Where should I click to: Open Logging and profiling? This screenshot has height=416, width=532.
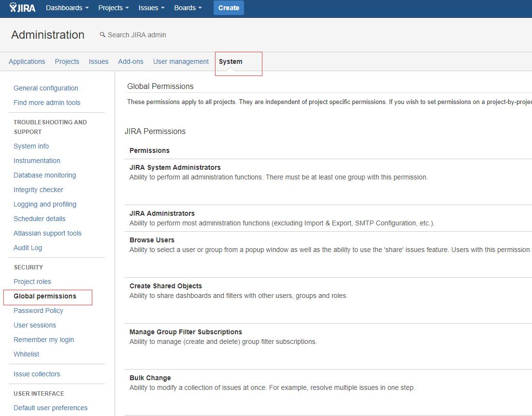[45, 204]
